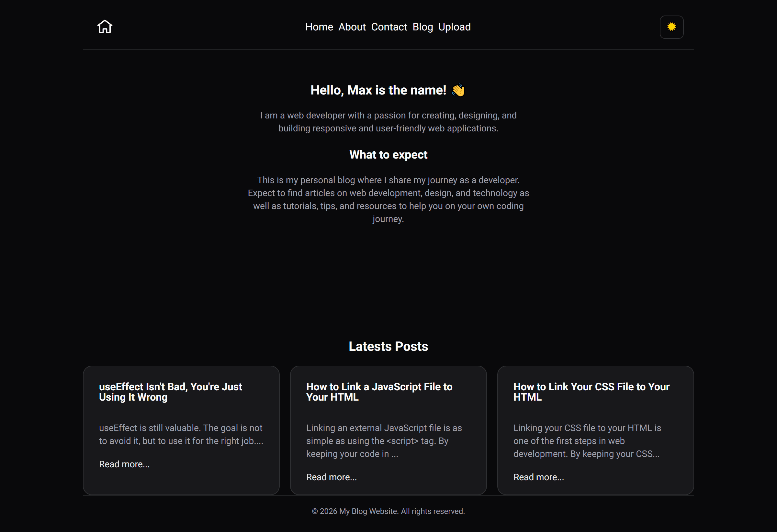Open the Upload nav link
Image resolution: width=777 pixels, height=532 pixels.
click(x=454, y=27)
